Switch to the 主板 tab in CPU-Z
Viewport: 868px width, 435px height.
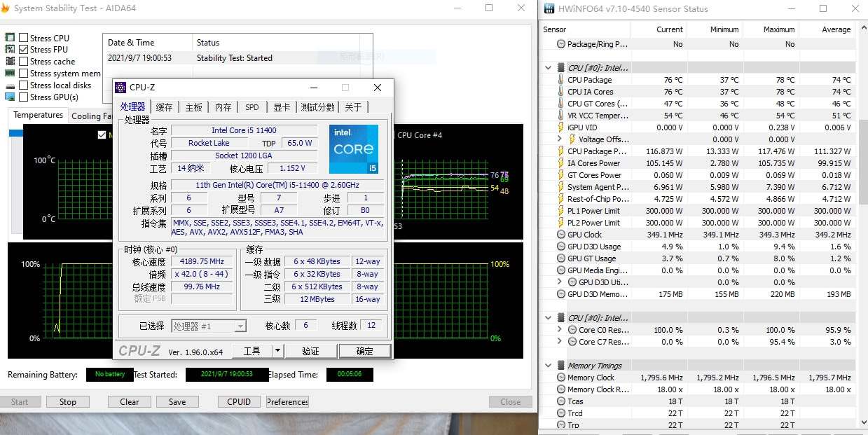tap(193, 107)
